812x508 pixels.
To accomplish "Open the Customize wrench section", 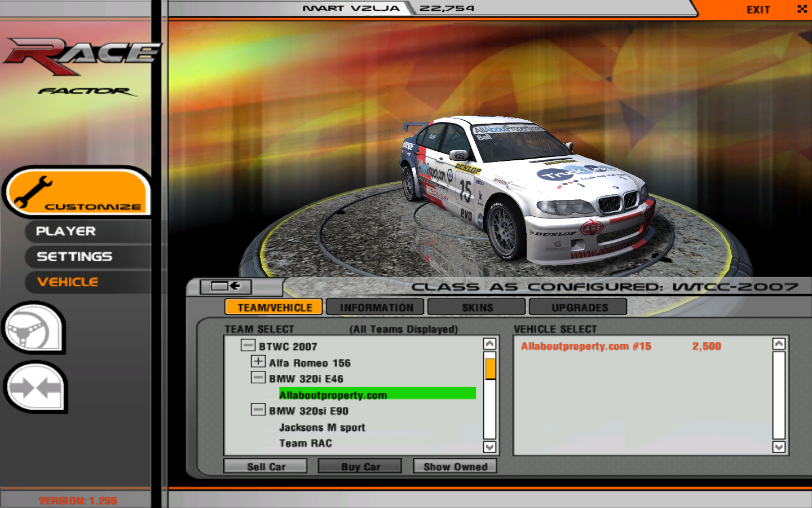I will click(x=78, y=192).
